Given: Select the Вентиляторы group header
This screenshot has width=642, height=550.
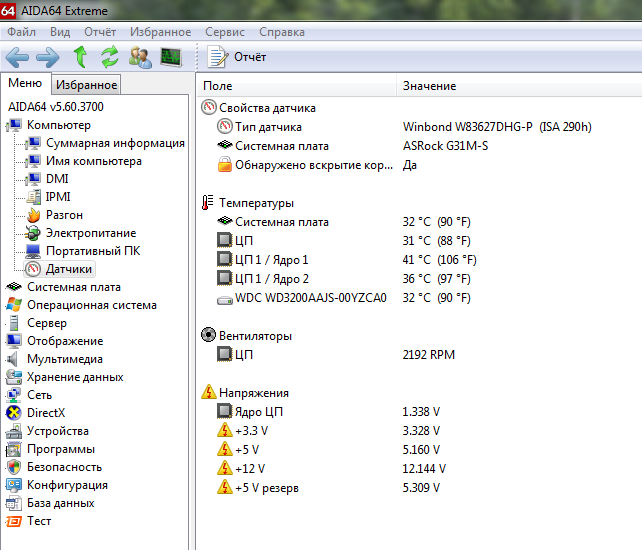Looking at the screenshot, I should pyautogui.click(x=246, y=336).
